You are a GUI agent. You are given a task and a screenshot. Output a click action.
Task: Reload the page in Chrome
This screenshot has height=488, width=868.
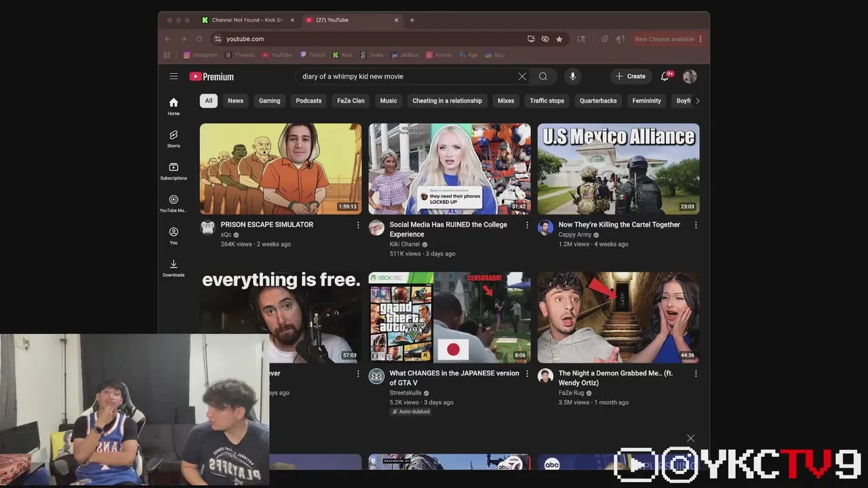pyautogui.click(x=199, y=39)
